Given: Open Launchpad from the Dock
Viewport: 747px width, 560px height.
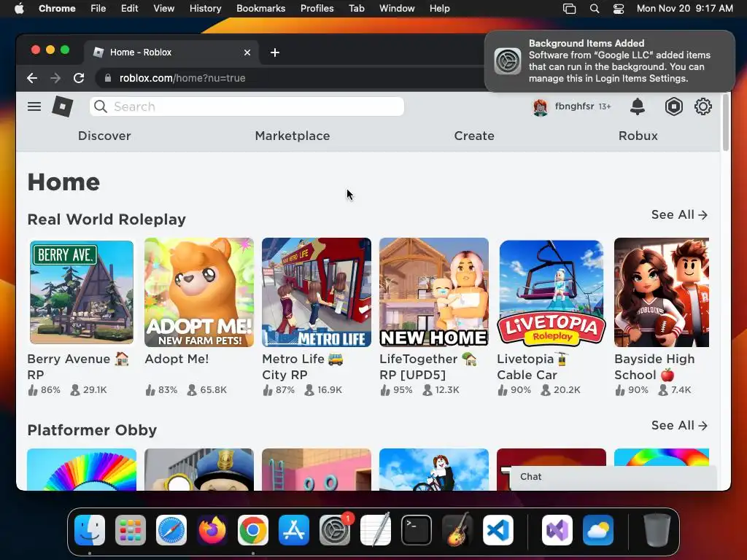Looking at the screenshot, I should pyautogui.click(x=131, y=530).
